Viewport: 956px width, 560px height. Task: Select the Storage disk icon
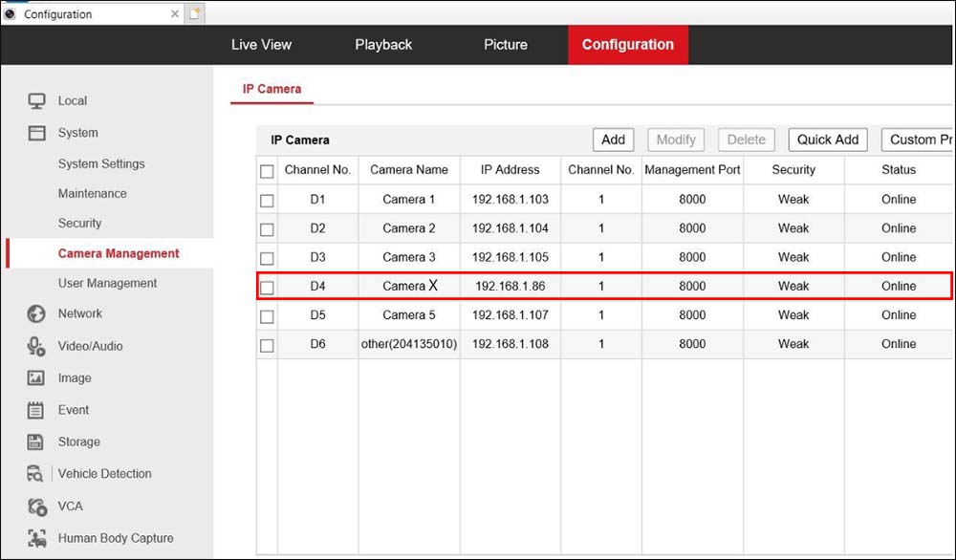click(36, 442)
